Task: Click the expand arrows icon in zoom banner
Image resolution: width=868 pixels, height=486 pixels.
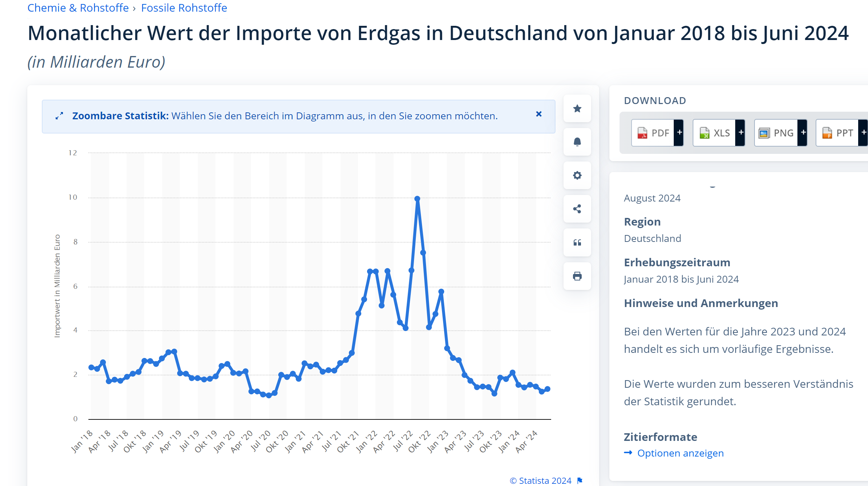Action: point(59,116)
